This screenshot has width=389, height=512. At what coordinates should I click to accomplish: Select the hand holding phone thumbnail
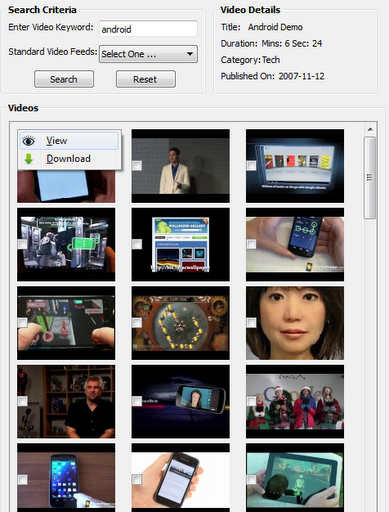click(181, 478)
